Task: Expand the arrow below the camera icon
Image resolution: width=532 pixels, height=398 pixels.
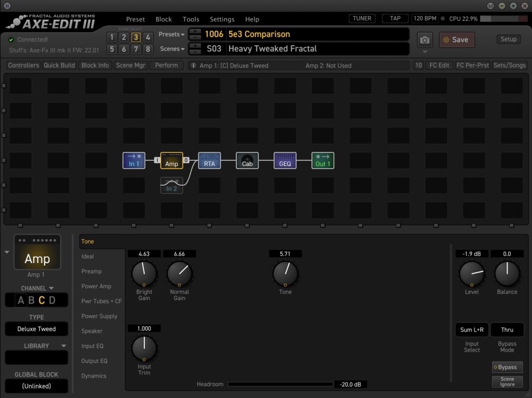Action: point(425,52)
